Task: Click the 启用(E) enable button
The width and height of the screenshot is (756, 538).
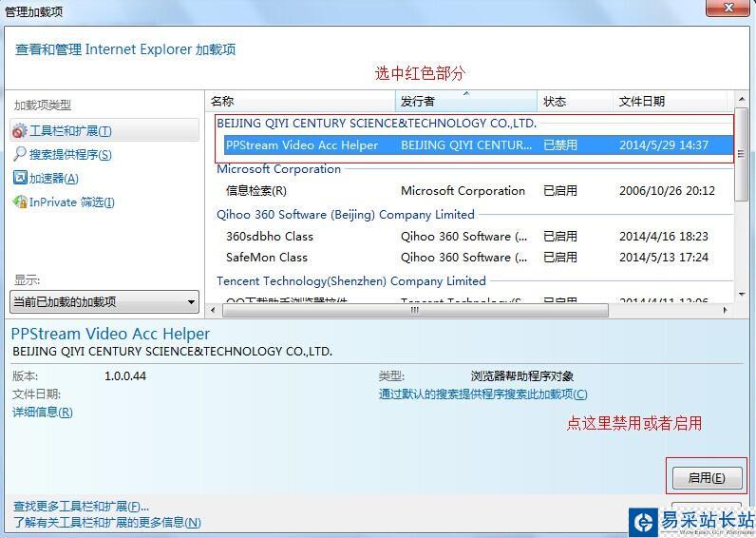Action: (x=707, y=478)
